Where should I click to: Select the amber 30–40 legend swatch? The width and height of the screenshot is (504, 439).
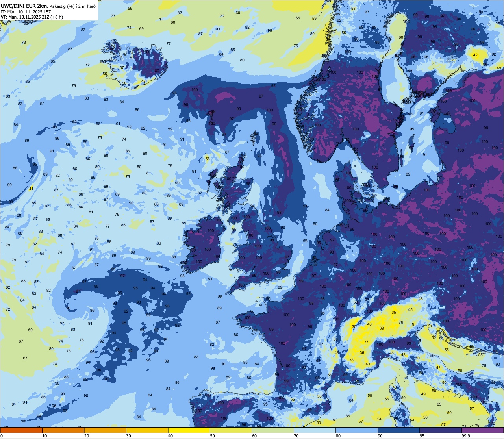(x=147, y=430)
